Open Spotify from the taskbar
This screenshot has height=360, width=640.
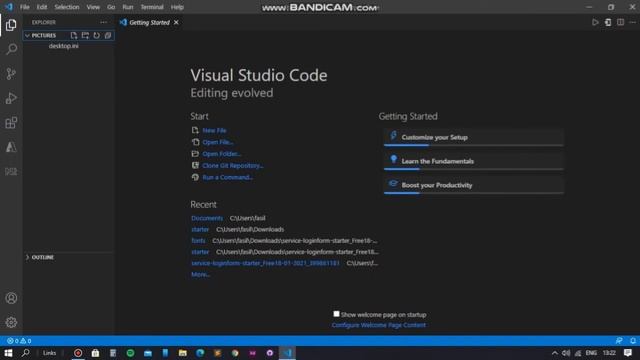tap(130, 353)
